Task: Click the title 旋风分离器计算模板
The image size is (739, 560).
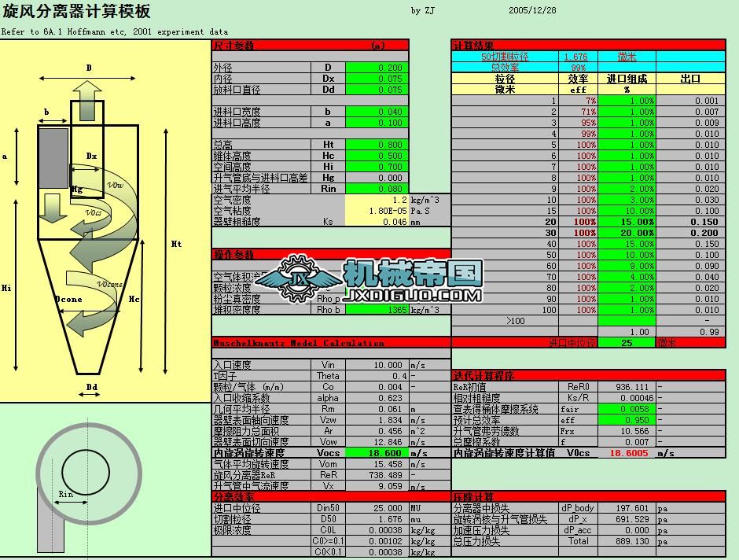Action: click(x=77, y=11)
